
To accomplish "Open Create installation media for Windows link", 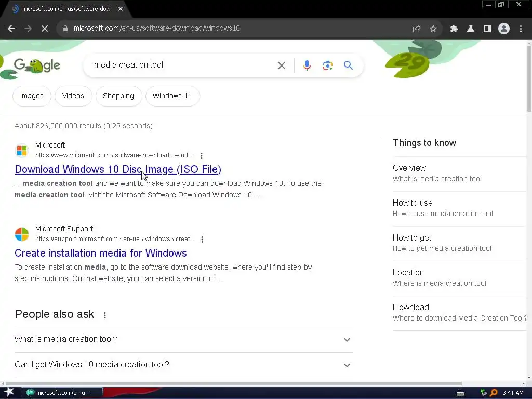I will pos(101,253).
